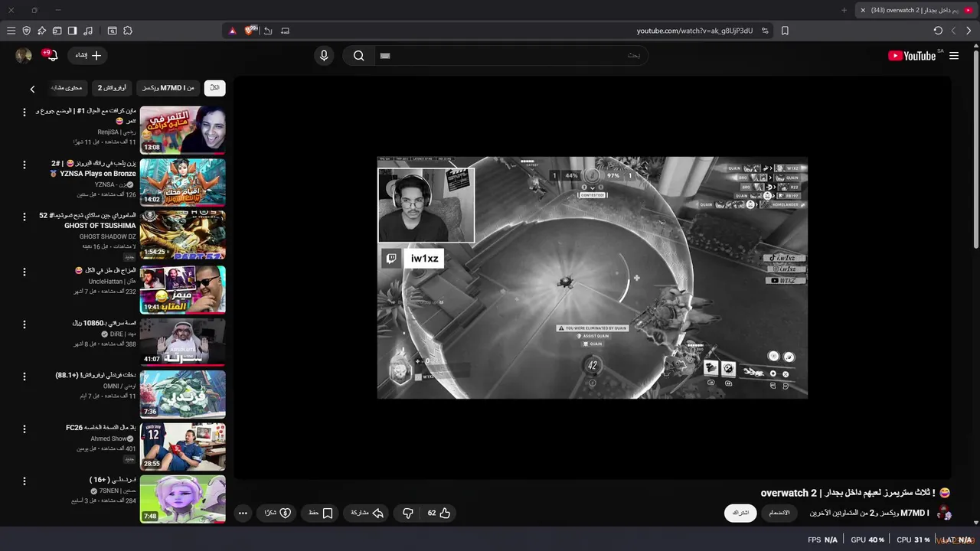Share the video via 'مشاركة' button

coord(367,513)
